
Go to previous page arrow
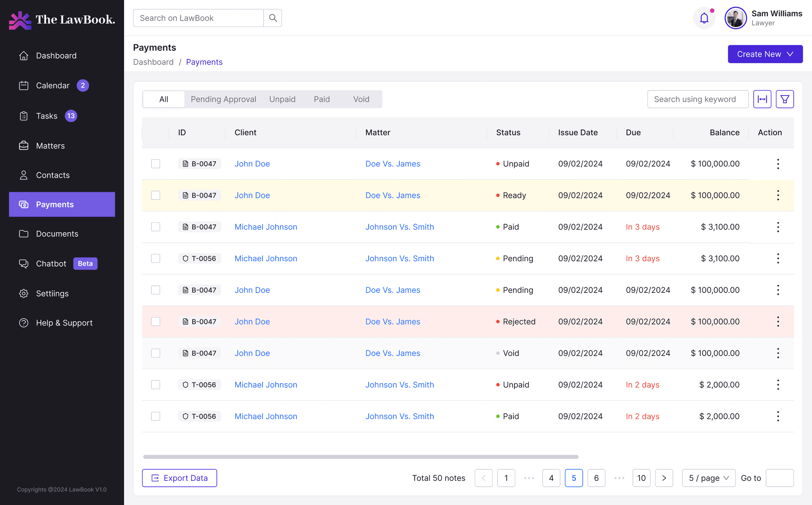(484, 478)
